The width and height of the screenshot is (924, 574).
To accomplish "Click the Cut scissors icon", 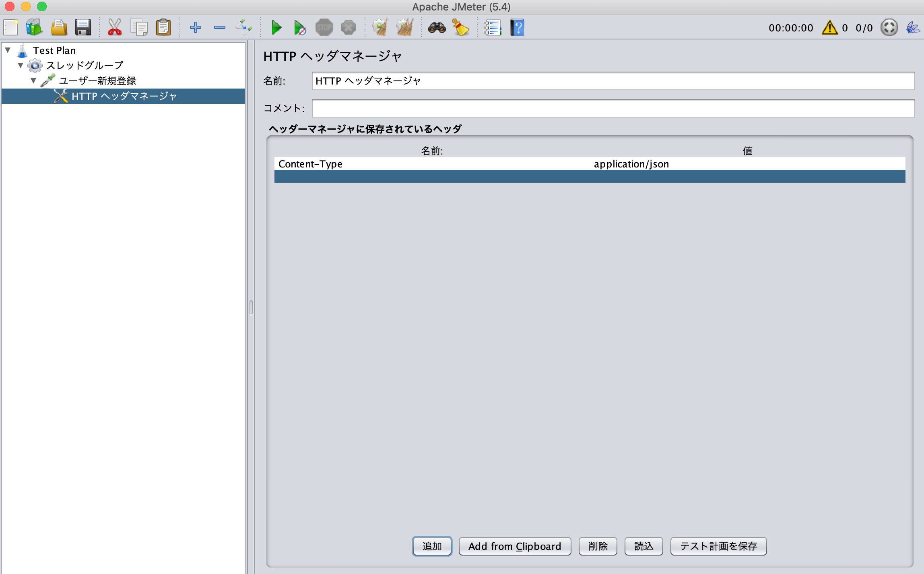I will (115, 28).
